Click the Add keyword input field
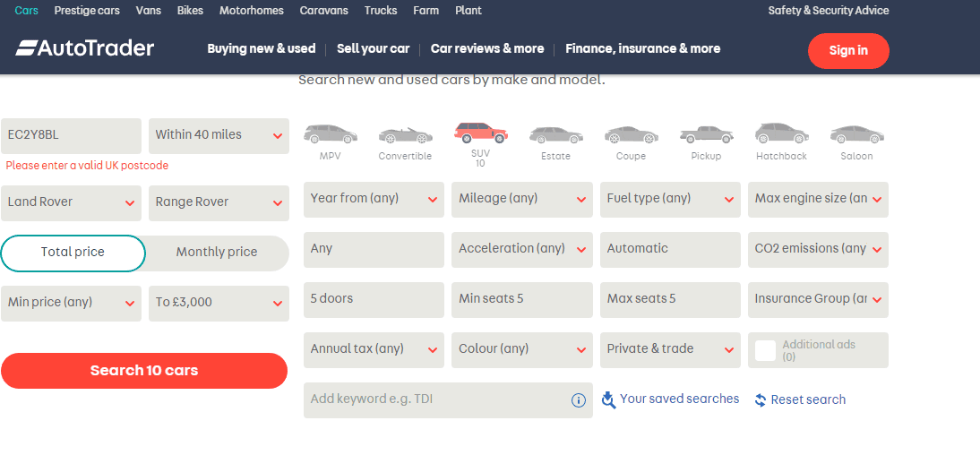This screenshot has height=455, width=980. 448,400
